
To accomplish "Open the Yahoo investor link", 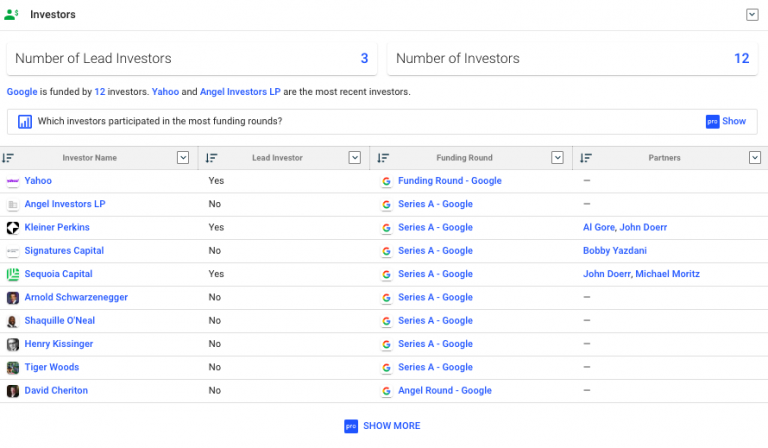I will [38, 181].
